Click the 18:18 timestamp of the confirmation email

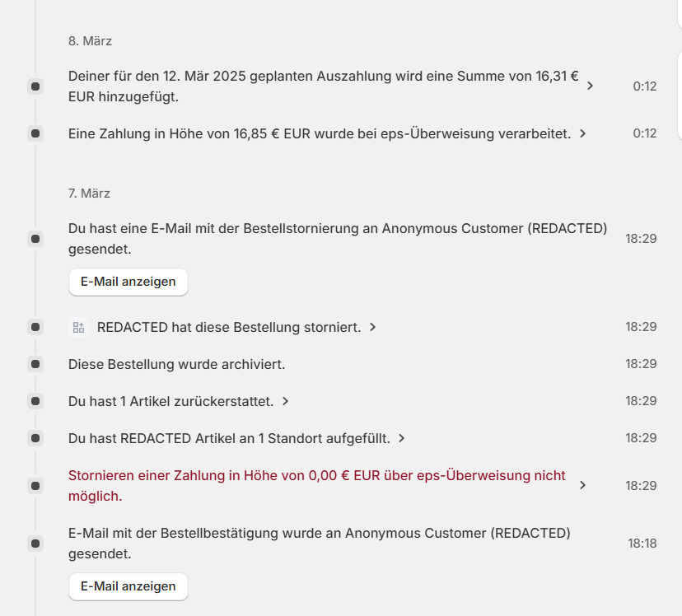(x=642, y=544)
